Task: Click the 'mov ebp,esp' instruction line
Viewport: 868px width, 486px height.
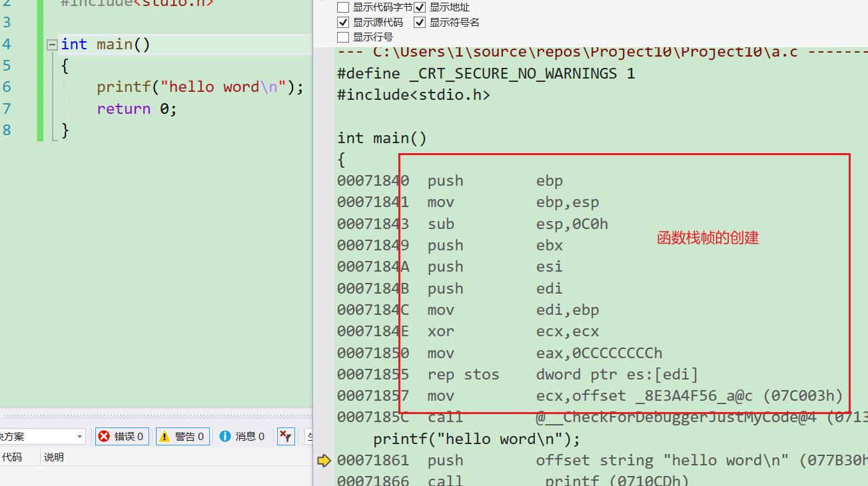Action: pos(468,202)
